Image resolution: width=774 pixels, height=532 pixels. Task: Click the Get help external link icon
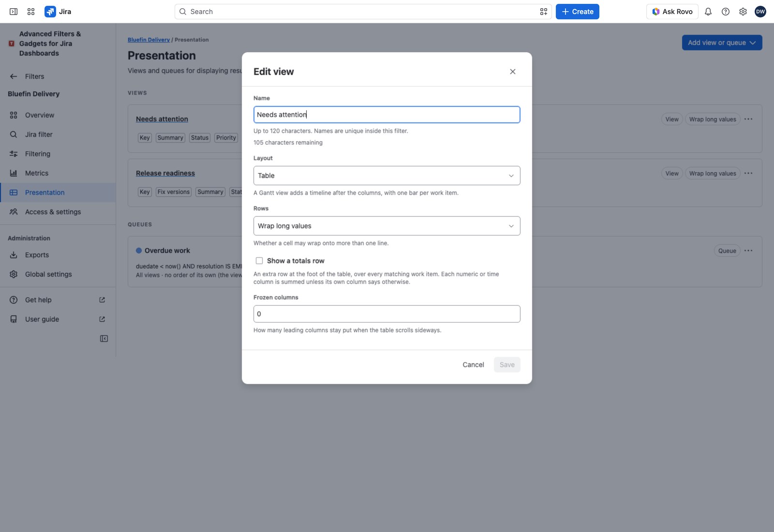coord(102,300)
